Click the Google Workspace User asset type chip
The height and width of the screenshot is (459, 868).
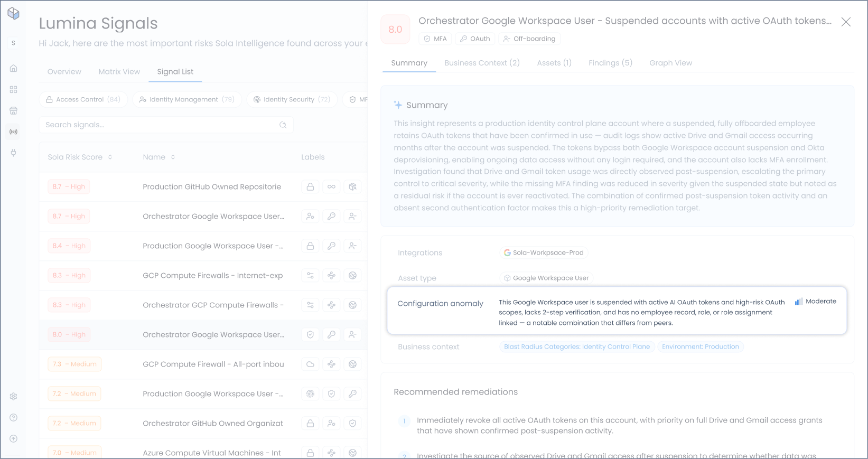(x=546, y=278)
